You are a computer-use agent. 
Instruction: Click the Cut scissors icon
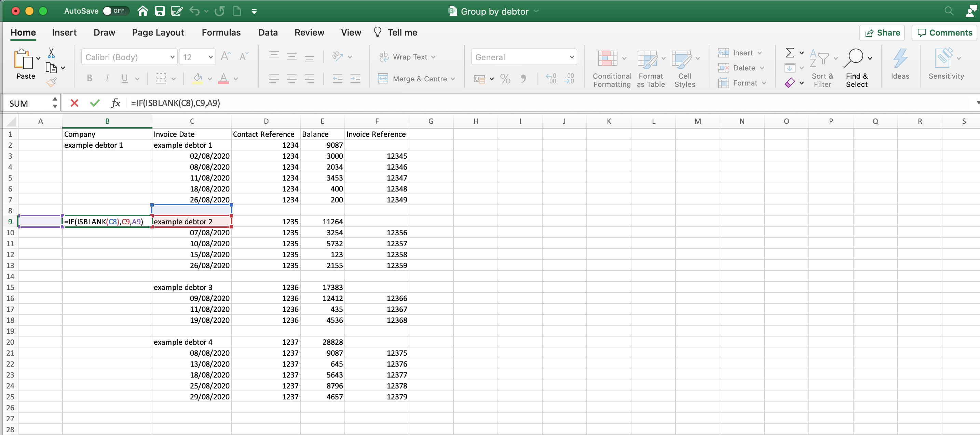[51, 53]
